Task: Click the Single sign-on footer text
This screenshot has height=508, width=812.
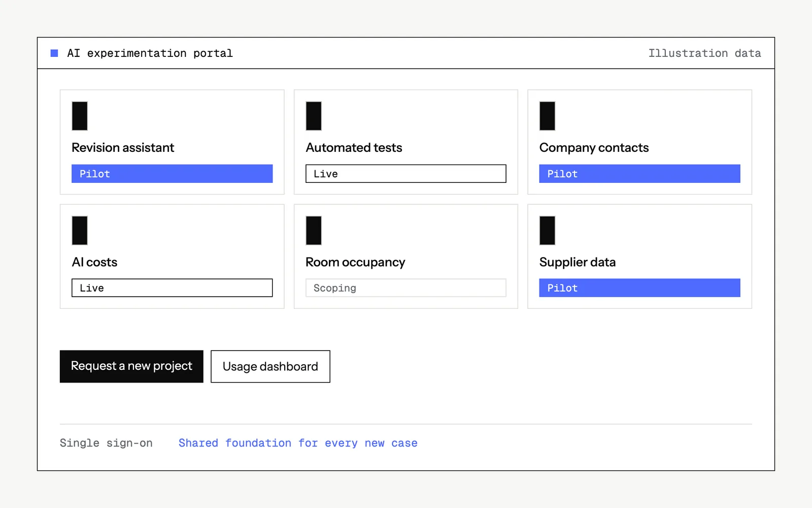Action: [x=106, y=443]
